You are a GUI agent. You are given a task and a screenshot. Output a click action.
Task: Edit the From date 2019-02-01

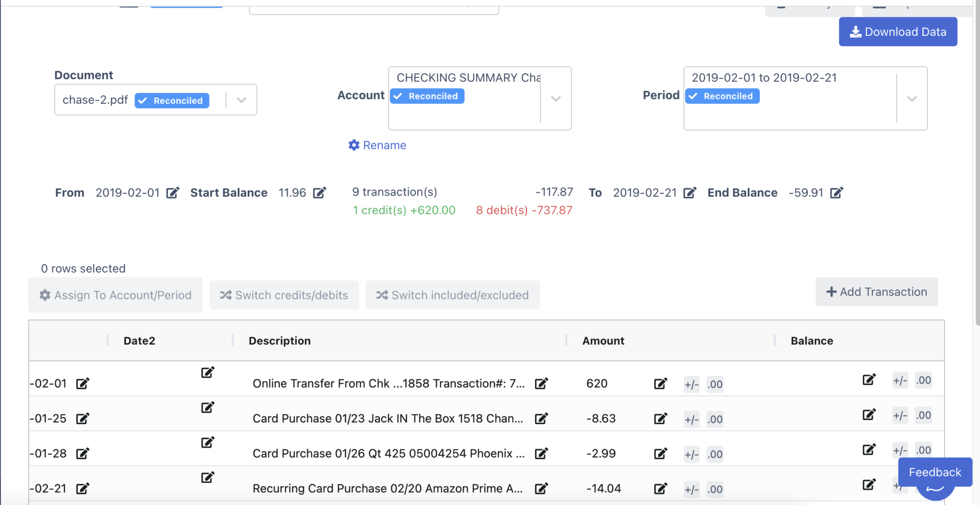pyautogui.click(x=173, y=192)
